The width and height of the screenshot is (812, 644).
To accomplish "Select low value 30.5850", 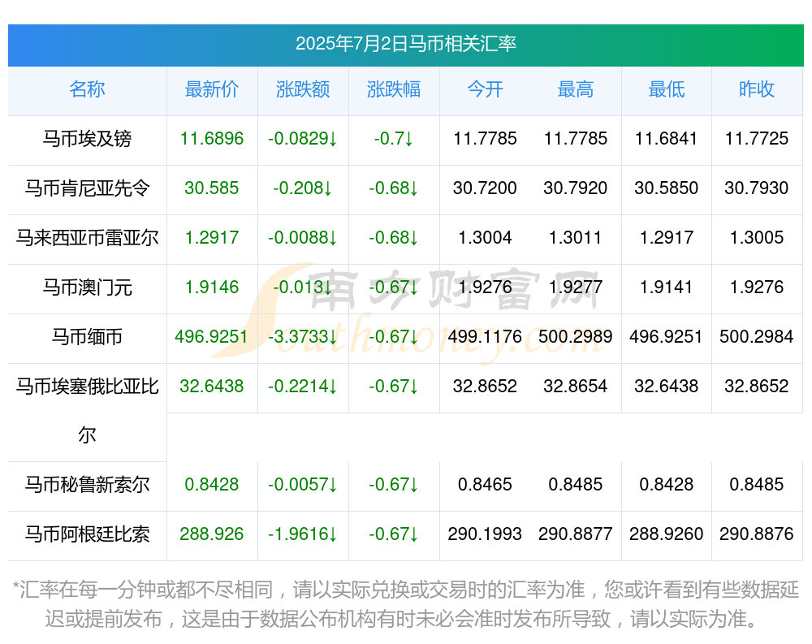I will tap(667, 188).
